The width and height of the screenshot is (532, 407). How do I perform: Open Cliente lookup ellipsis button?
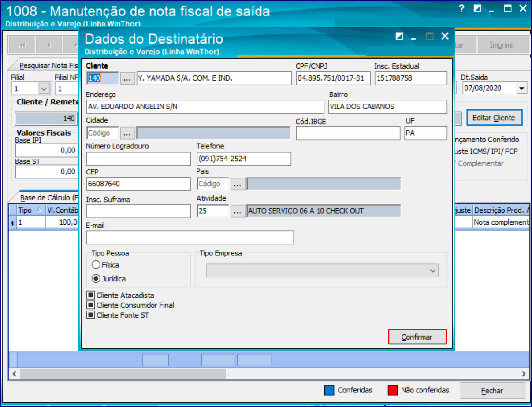coord(127,78)
